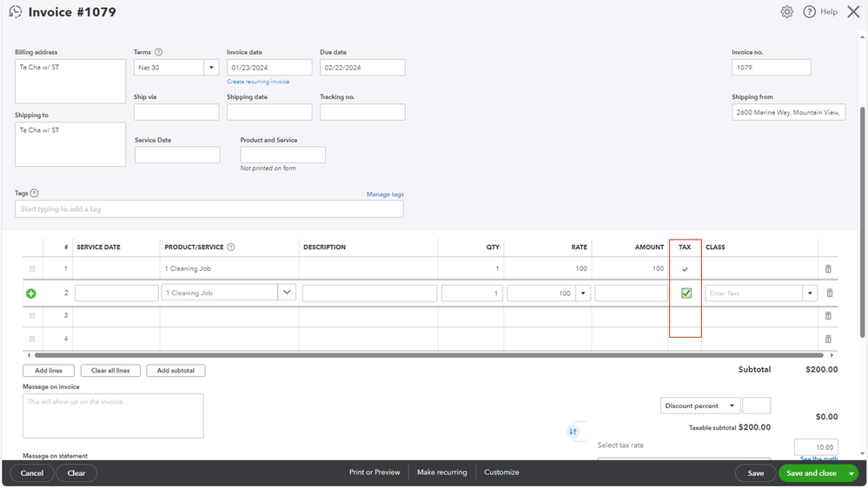868x488 pixels.
Task: Click the Add subtotal button
Action: (x=176, y=371)
